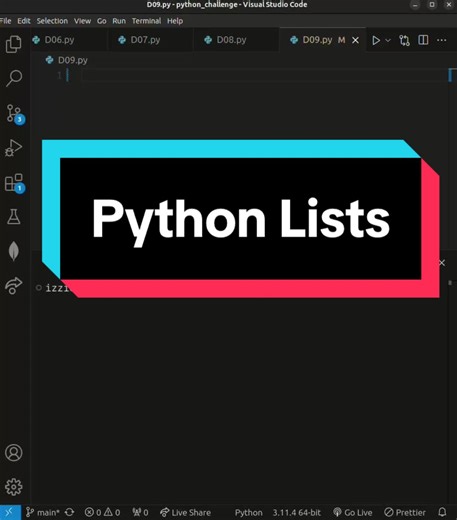Open the Terminal menu

(x=146, y=21)
